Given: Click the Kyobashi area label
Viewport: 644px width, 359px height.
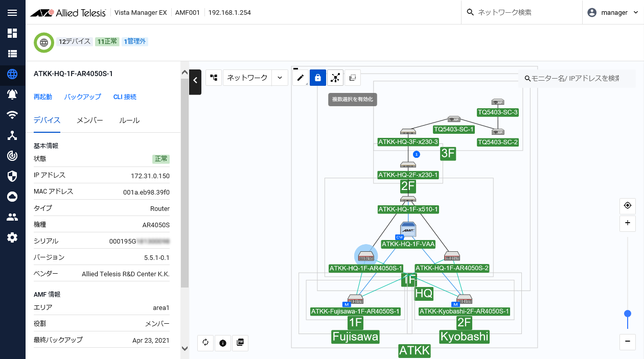Looking at the screenshot, I should point(464,337).
